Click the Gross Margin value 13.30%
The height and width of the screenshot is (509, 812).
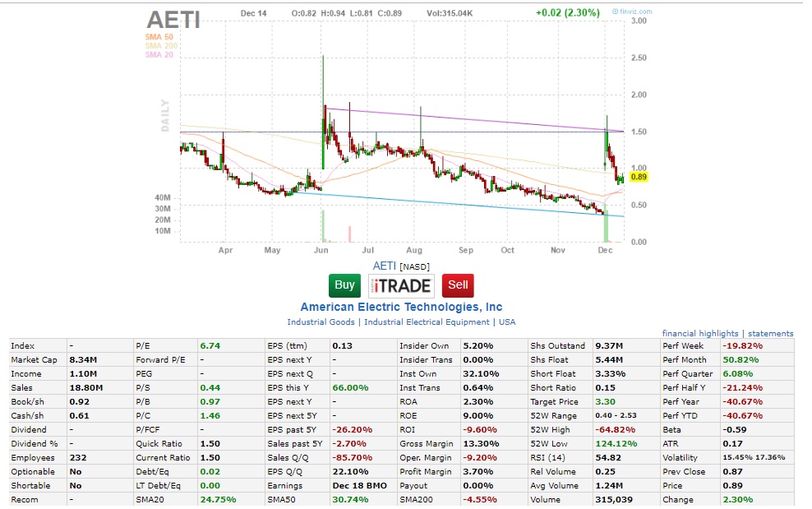(x=481, y=444)
